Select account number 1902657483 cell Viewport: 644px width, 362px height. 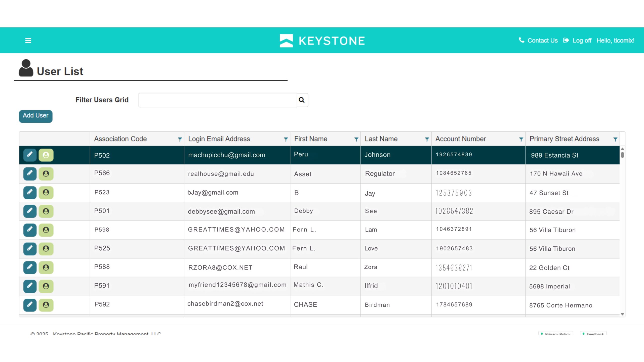(x=478, y=249)
